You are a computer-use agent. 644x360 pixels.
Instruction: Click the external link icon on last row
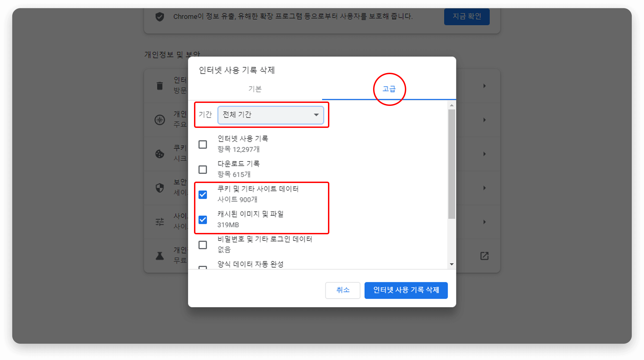pos(484,256)
